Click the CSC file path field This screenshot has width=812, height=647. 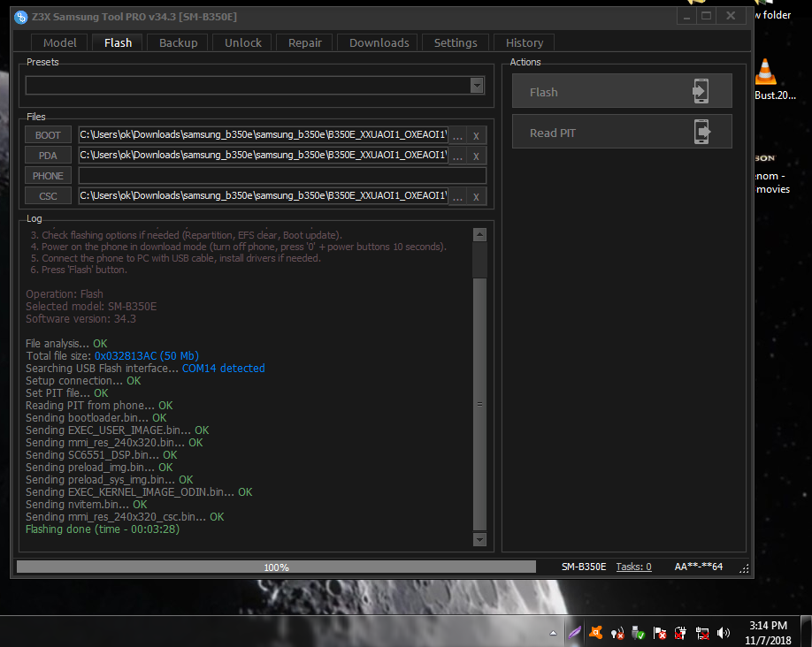tap(263, 195)
